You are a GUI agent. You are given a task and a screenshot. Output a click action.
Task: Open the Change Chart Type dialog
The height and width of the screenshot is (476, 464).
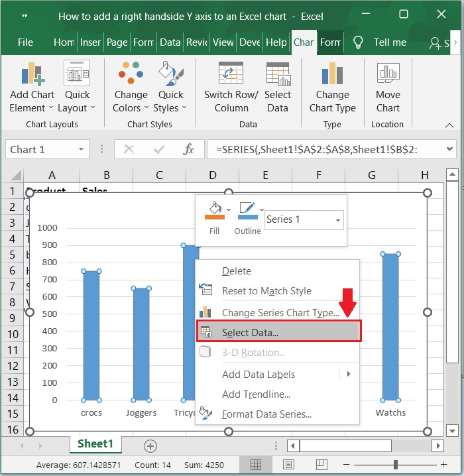click(332, 76)
